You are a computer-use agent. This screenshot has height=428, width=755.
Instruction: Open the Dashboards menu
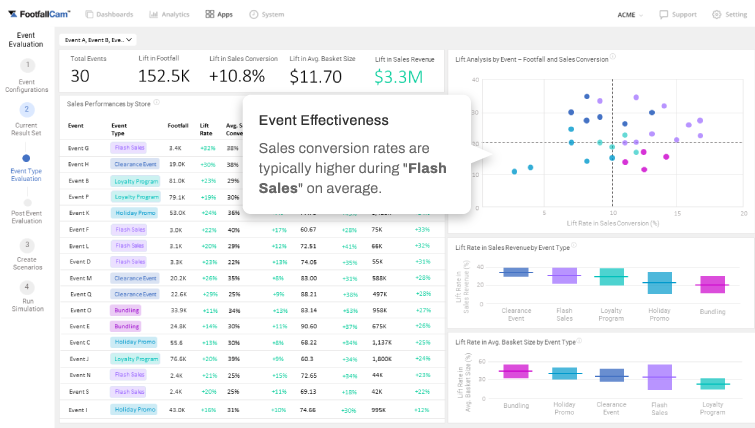[x=110, y=15]
